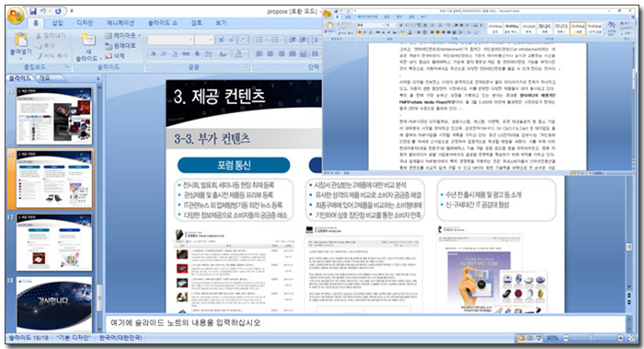Save the presentation from quick access toolbar

click(x=33, y=11)
